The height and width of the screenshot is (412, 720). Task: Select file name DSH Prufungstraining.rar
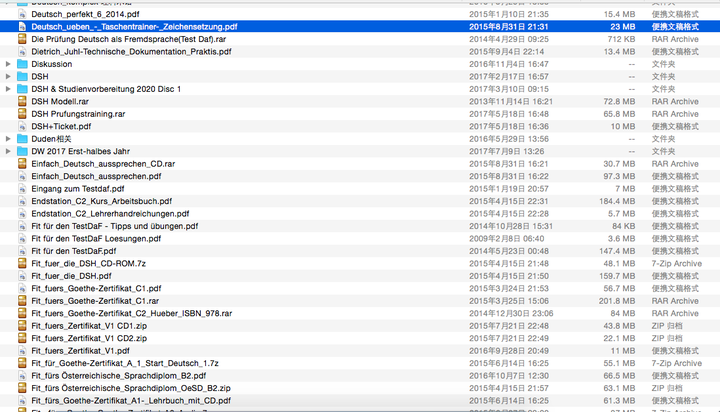tap(78, 114)
